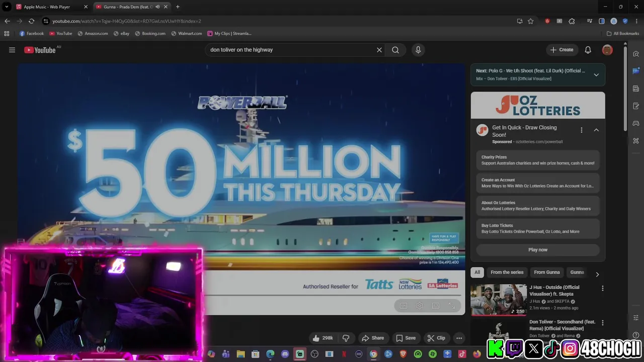Viewport: 644px width, 362px height.
Task: Clear the search box with the X
Action: [379, 50]
